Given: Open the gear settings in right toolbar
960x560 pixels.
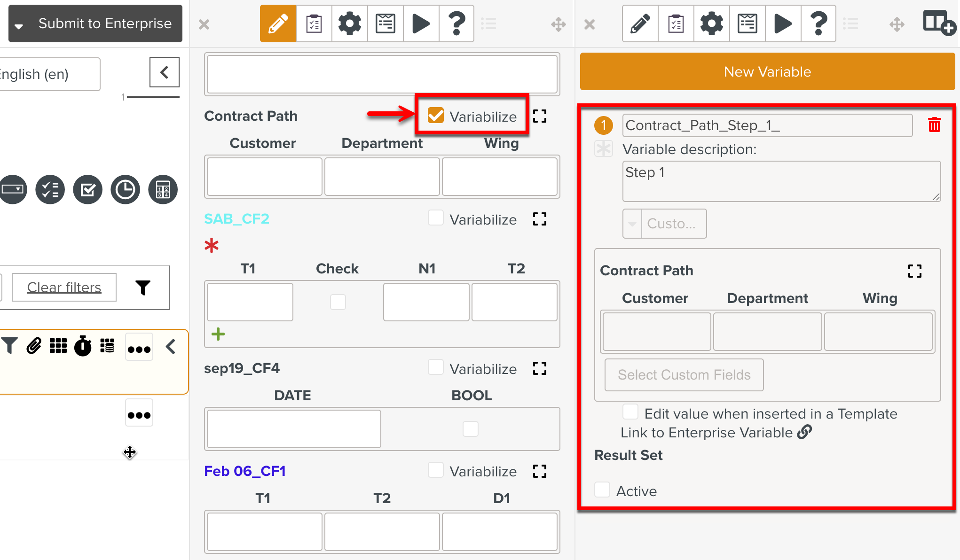Looking at the screenshot, I should 711,23.
